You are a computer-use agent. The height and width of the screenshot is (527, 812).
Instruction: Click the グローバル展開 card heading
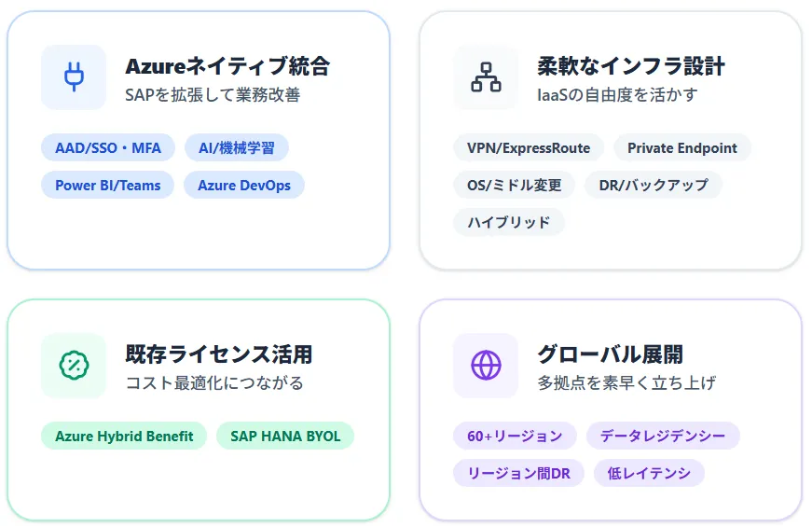point(610,354)
